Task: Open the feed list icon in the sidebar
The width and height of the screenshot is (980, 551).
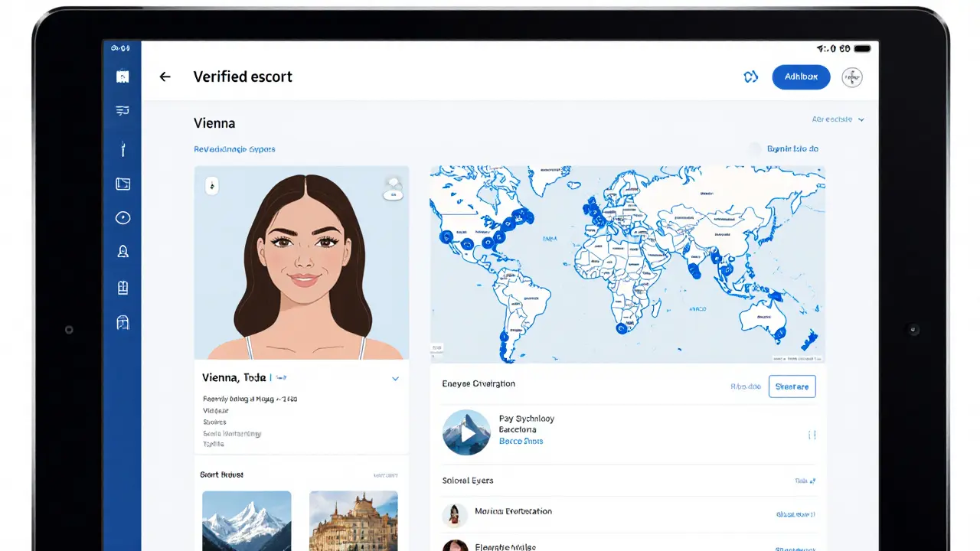Action: [x=122, y=110]
